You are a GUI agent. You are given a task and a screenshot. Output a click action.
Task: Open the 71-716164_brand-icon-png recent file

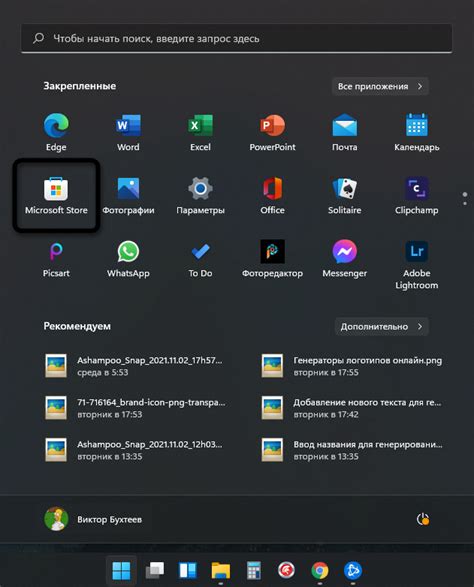136,408
